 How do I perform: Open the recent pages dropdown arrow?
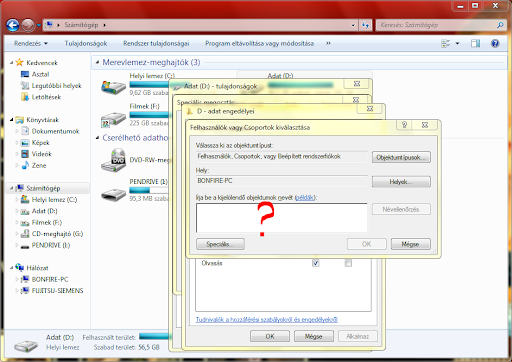click(x=39, y=25)
